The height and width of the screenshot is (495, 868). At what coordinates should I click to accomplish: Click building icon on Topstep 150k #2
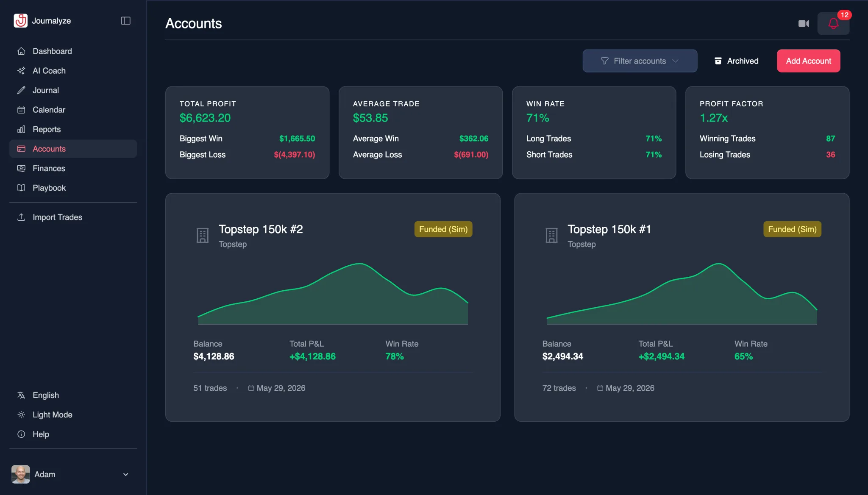[x=203, y=235]
